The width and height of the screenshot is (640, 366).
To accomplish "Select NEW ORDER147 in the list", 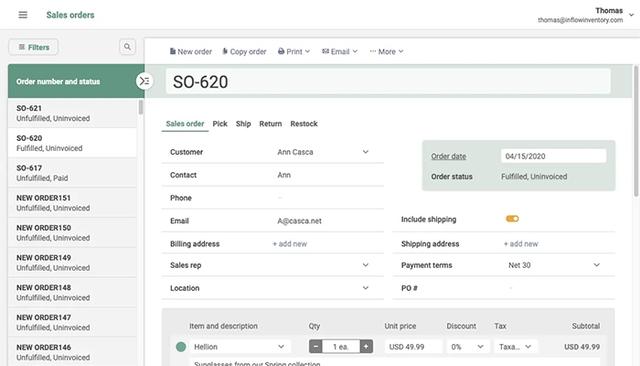I will (72, 322).
